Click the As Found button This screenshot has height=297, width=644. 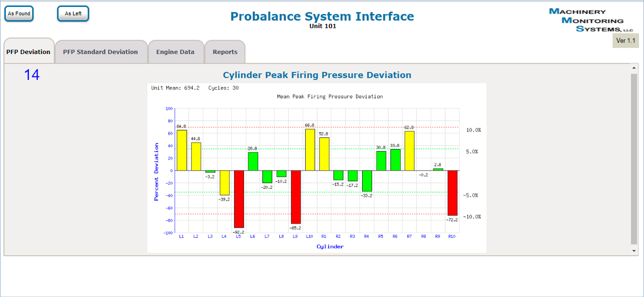19,13
